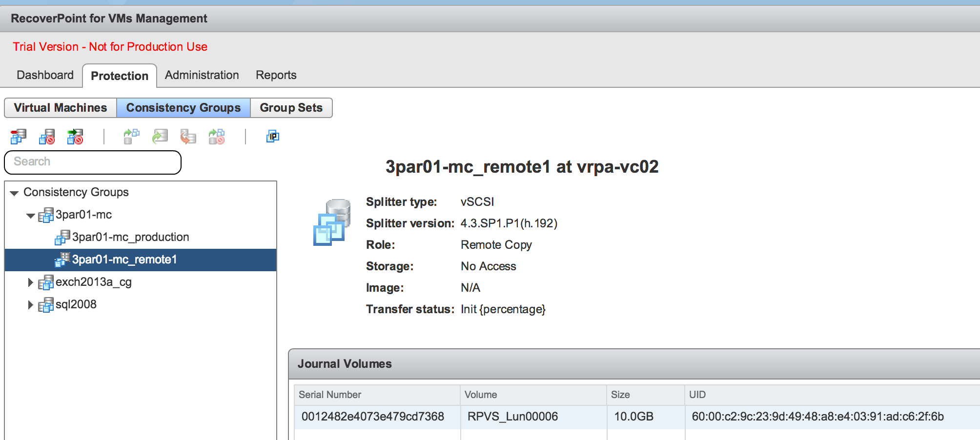Select the 3par01-mc_remote1 tree item
980x440 pixels.
[141, 260]
